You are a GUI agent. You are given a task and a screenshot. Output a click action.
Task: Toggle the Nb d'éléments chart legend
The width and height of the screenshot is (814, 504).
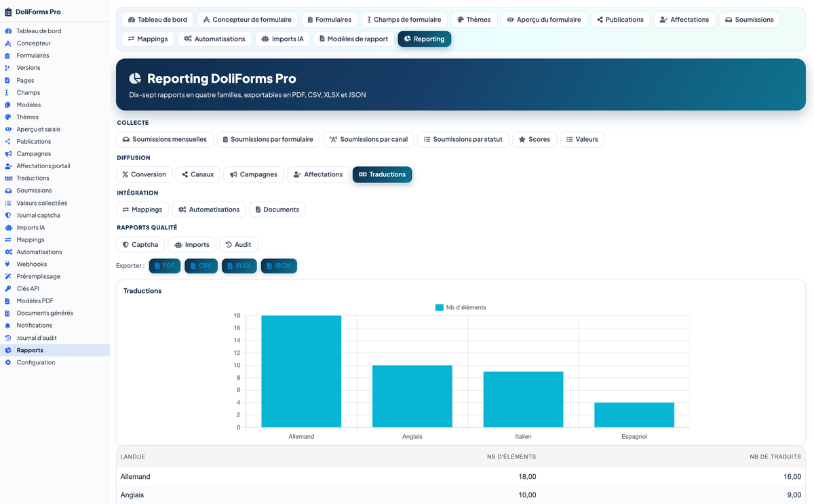[x=461, y=307]
